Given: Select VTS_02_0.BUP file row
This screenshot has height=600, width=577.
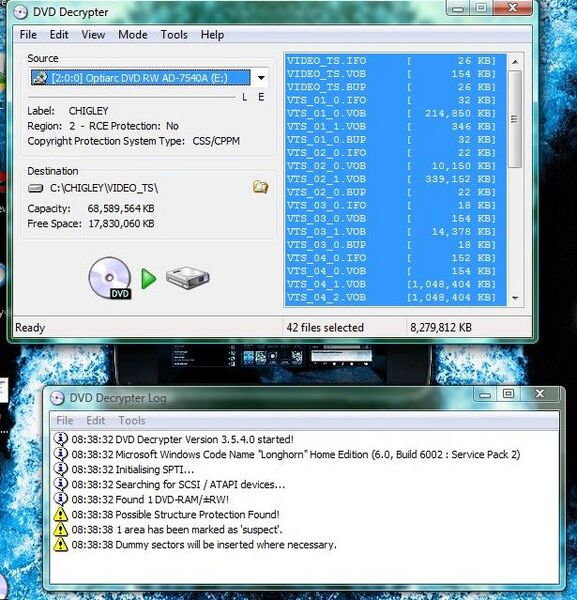Looking at the screenshot, I should click(x=396, y=192).
